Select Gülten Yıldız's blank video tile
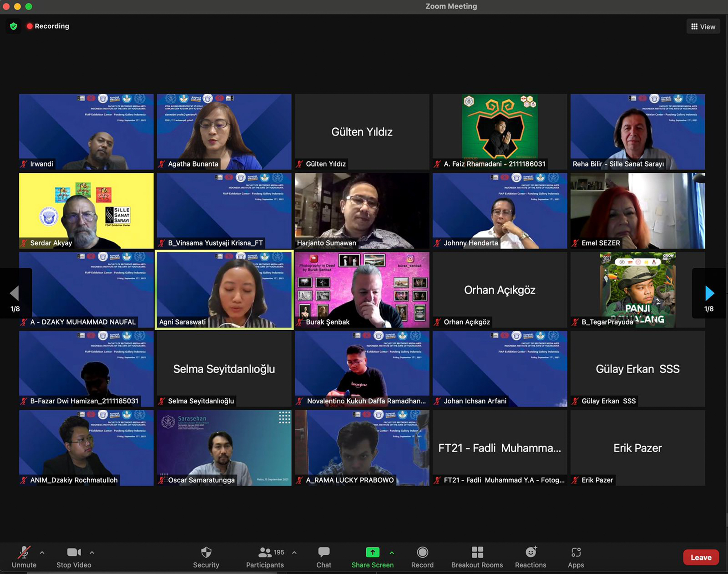 pos(362,132)
